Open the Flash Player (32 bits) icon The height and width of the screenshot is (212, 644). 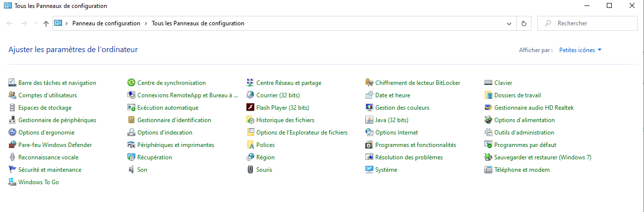click(x=251, y=108)
